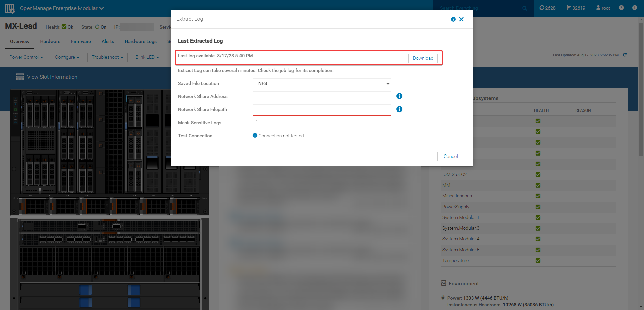Switch to the Hardware tab
The image size is (644, 310).
click(x=50, y=41)
